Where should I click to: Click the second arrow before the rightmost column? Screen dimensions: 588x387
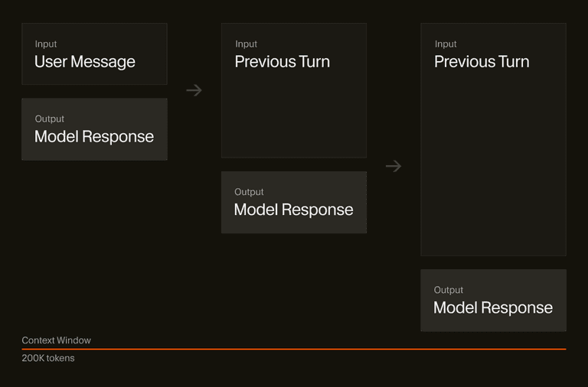point(394,166)
